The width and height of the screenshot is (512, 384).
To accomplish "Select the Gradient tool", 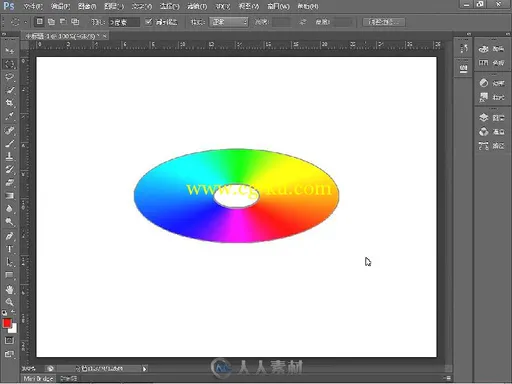I will pos(9,196).
